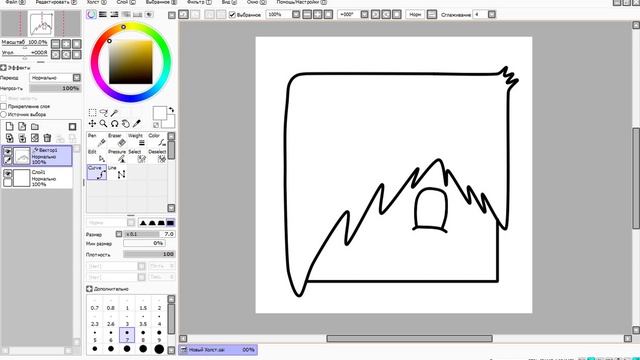The height and width of the screenshot is (360, 640).
Task: Collapse the Эффекты section
Action: (x=3, y=67)
